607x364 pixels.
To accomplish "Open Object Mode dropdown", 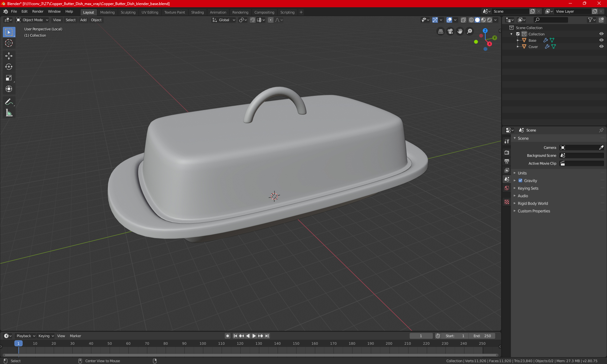I will (32, 20).
